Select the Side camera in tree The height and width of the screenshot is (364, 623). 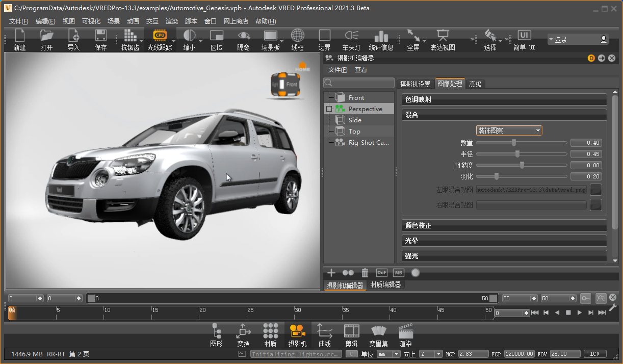[355, 120]
